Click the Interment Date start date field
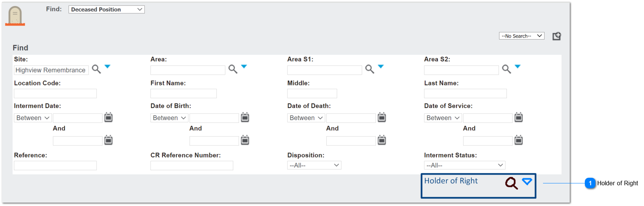 (78, 118)
